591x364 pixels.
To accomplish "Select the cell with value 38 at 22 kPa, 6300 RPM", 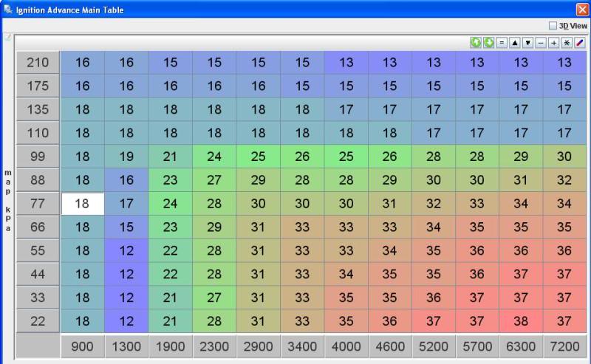I will [521, 321].
